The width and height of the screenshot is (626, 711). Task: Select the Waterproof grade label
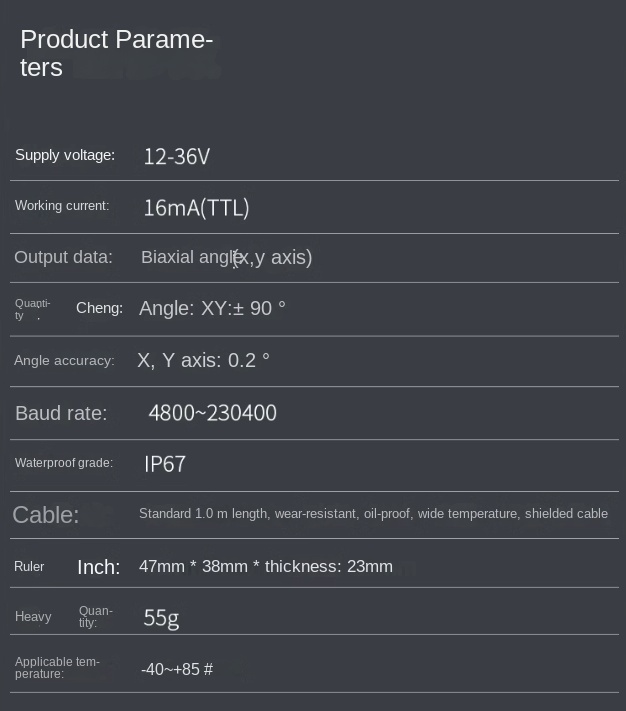[64, 463]
